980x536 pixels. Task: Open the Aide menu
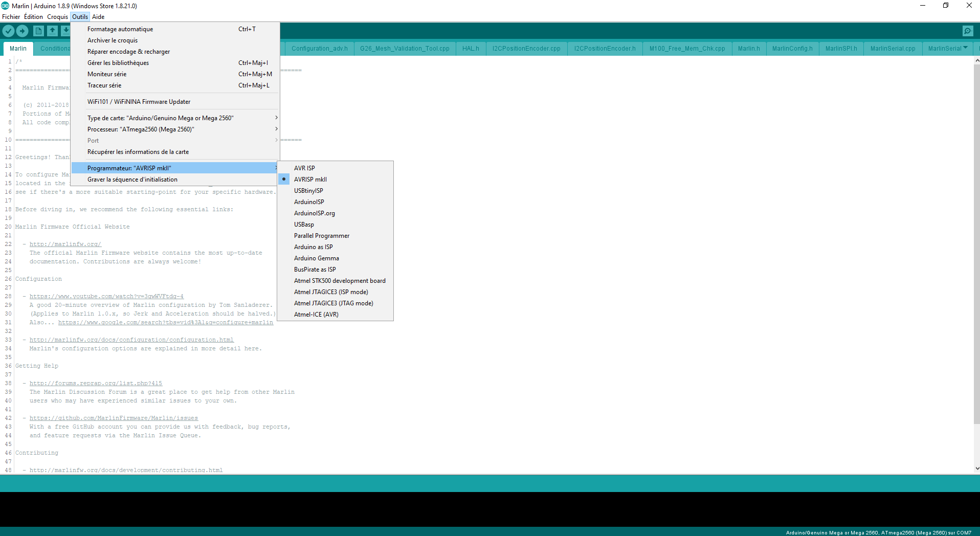pos(98,17)
